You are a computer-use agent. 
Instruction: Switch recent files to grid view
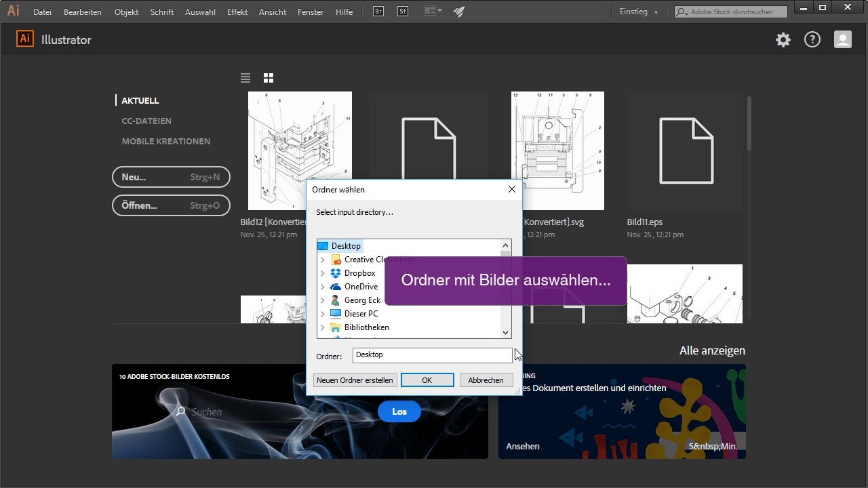pos(269,78)
